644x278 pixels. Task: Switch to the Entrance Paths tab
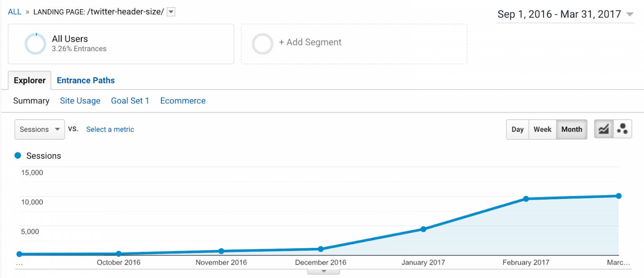(86, 80)
